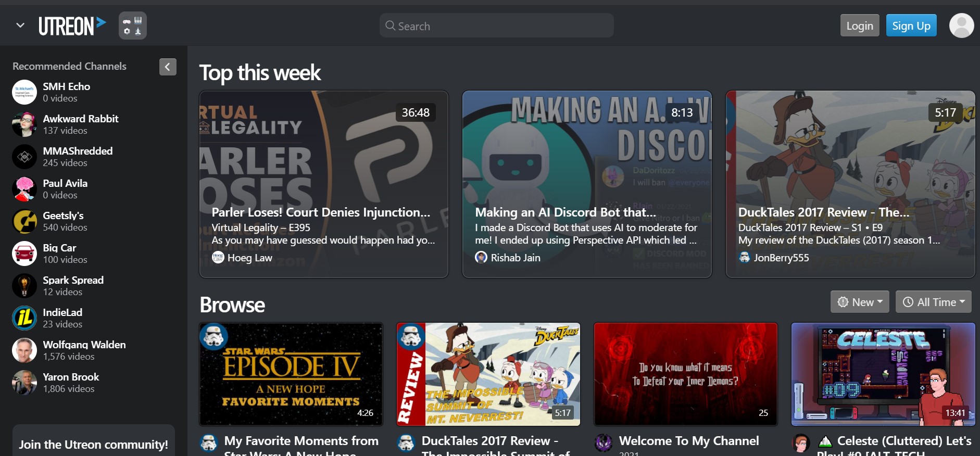Open the IndieLad channel avatar
980x456 pixels.
click(24, 318)
